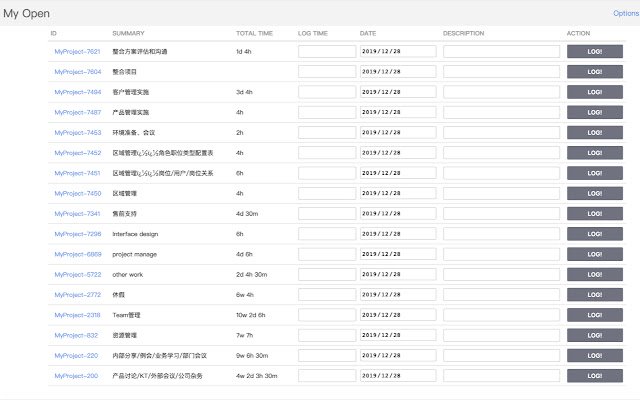Focus Description field for MyProject-7604
The image size is (640, 400).
(x=501, y=72)
